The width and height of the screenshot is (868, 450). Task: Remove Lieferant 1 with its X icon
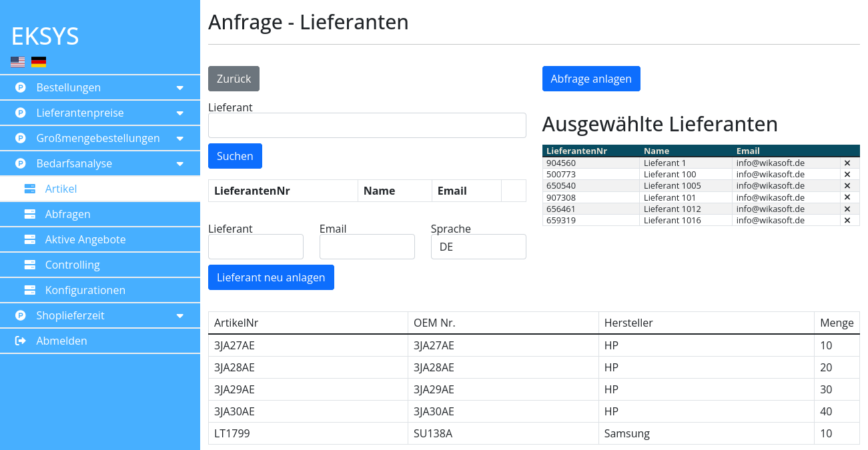click(x=847, y=163)
